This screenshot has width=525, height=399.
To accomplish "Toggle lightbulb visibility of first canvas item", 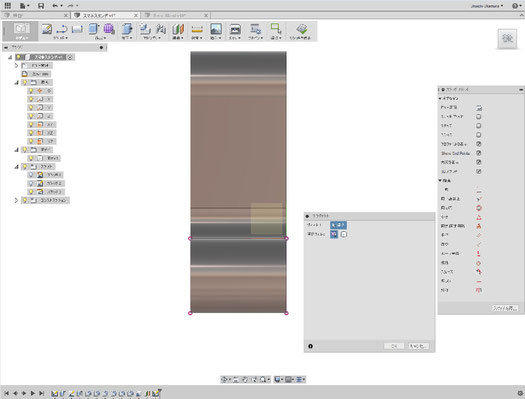I will point(31,175).
